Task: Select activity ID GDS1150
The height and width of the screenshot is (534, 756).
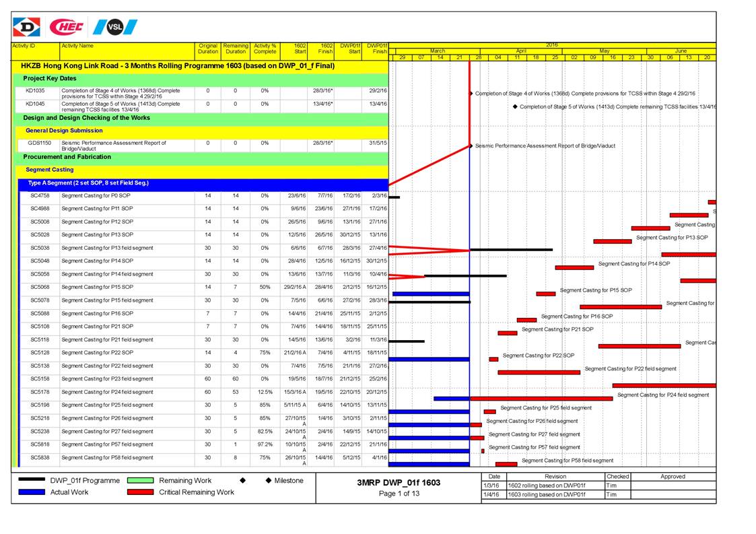Action: [x=39, y=143]
